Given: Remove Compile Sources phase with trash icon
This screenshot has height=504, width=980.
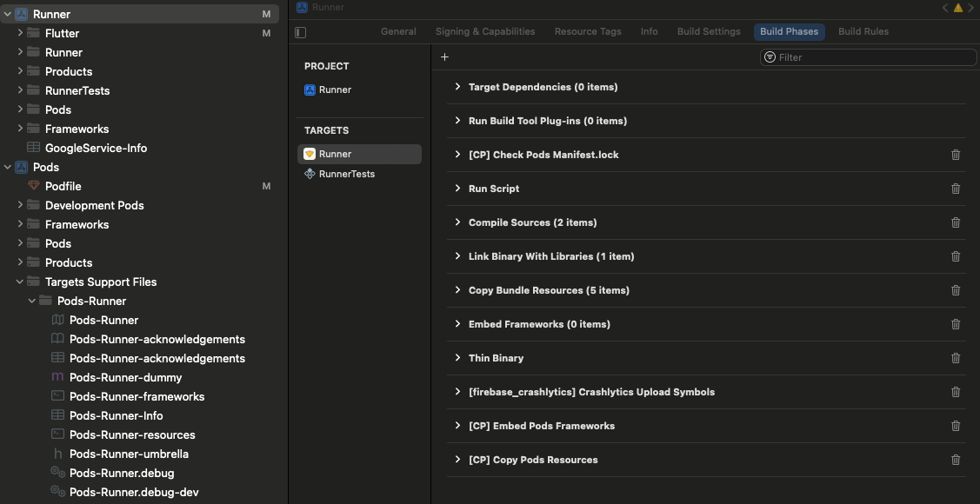Looking at the screenshot, I should click(x=956, y=222).
